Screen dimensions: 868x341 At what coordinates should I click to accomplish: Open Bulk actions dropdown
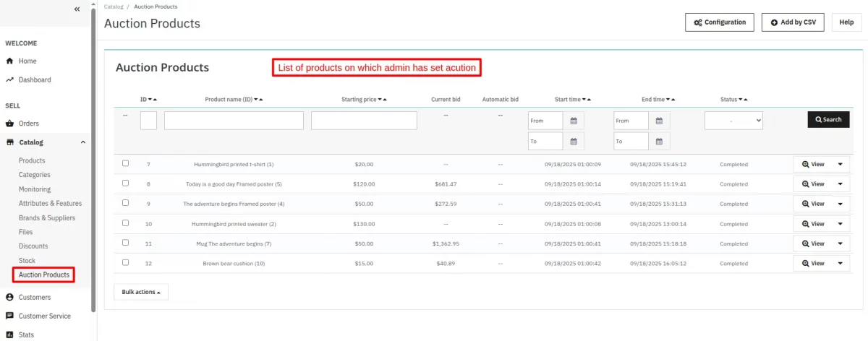(141, 292)
